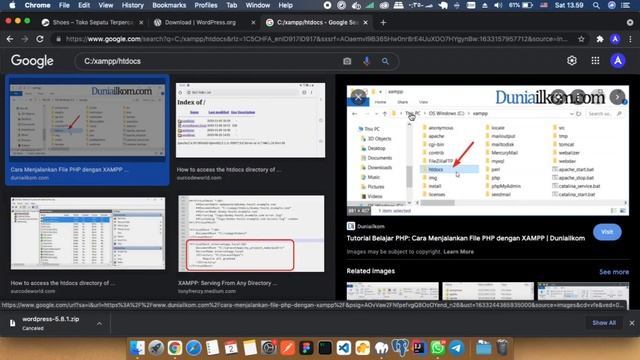Viewport: 640px width, 360px height.
Task: Select Cara Menjalankan File PHP thumbnail
Action: coord(87,120)
